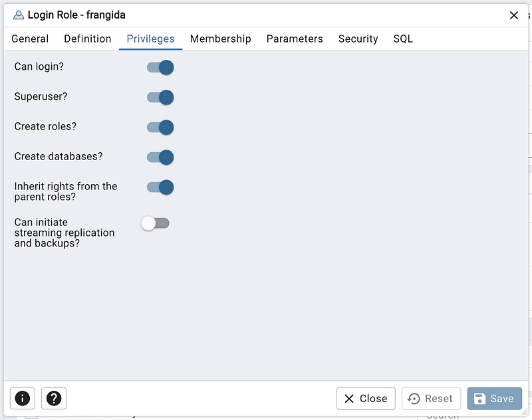Close the dialog with X icon

click(513, 15)
